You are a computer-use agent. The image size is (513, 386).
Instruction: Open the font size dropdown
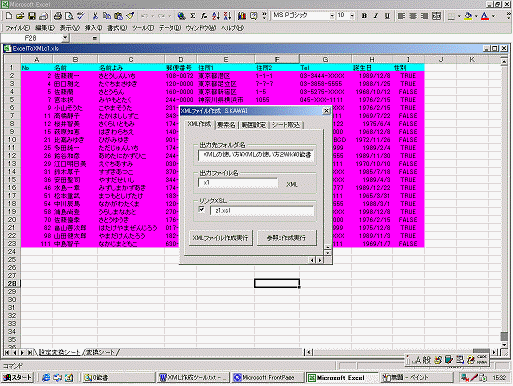click(352, 16)
